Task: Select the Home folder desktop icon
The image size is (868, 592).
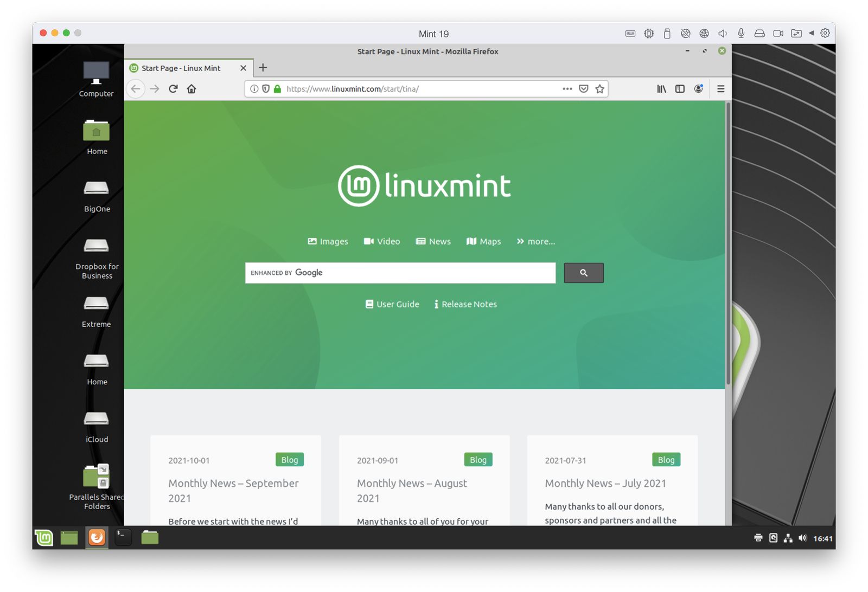Action: tap(97, 137)
